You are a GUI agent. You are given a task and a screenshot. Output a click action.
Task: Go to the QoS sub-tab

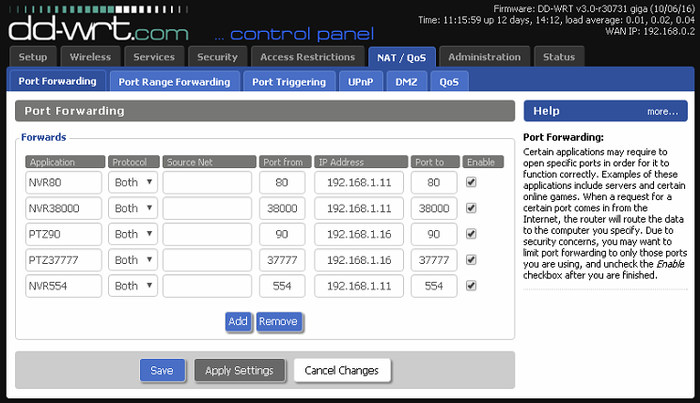449,82
